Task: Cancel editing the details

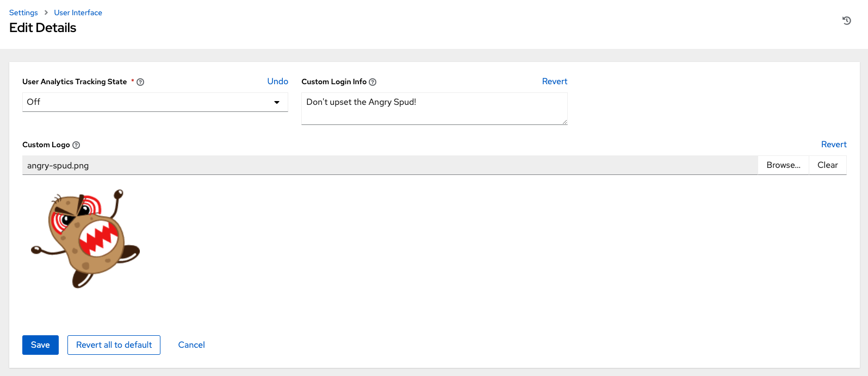Action: pyautogui.click(x=191, y=345)
